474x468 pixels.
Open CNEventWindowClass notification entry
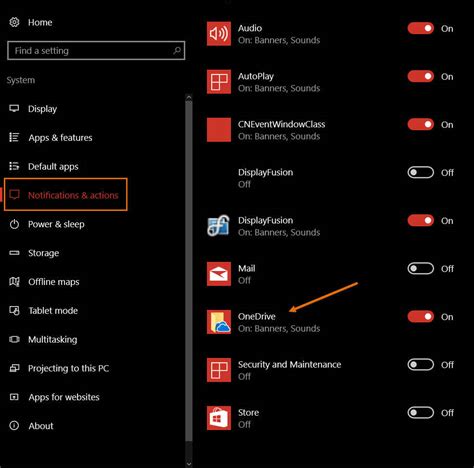click(x=281, y=130)
